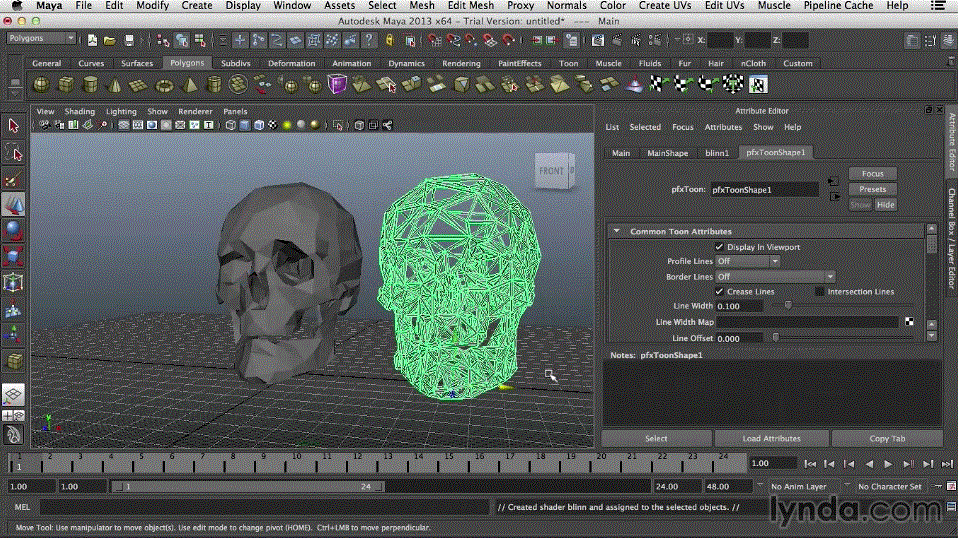The image size is (958, 538).
Task: Switch to the Rendering shelf tab
Action: [461, 63]
